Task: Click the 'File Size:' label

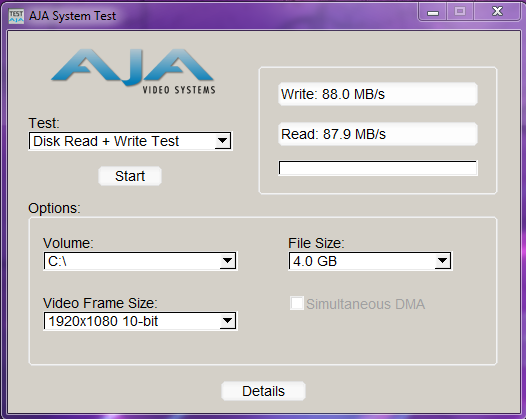Action: (x=316, y=243)
